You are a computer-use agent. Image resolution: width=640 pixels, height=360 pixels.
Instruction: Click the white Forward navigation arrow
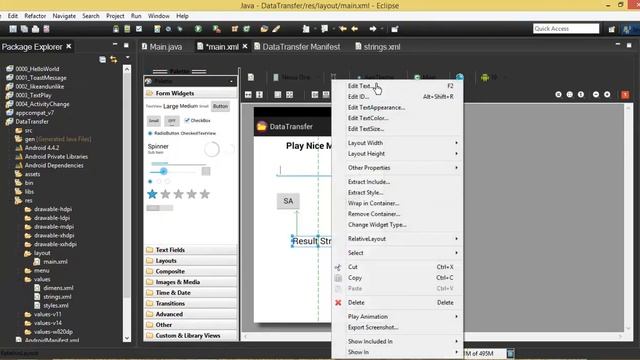tap(373, 29)
